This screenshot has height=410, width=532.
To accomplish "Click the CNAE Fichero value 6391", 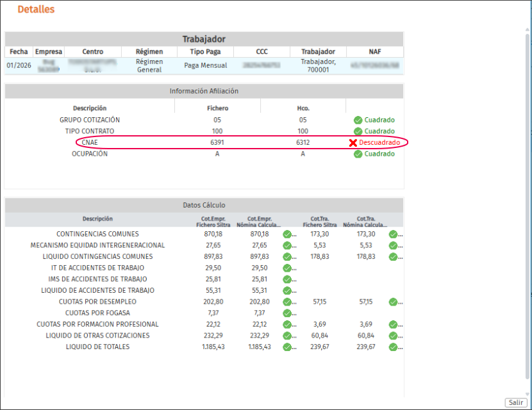I will [x=217, y=142].
